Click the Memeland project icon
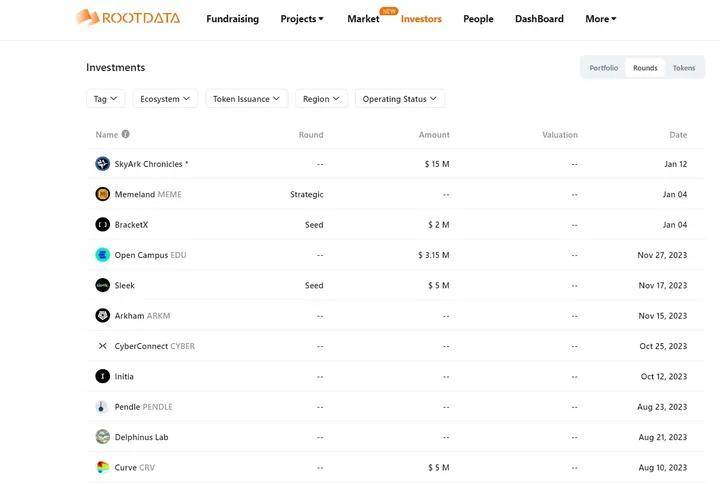 click(x=102, y=194)
